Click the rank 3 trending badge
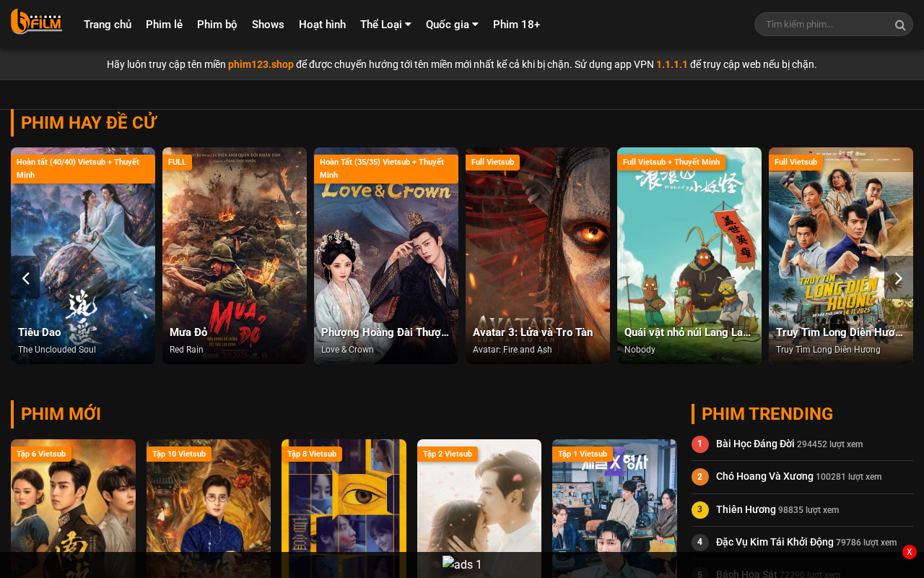 point(700,510)
